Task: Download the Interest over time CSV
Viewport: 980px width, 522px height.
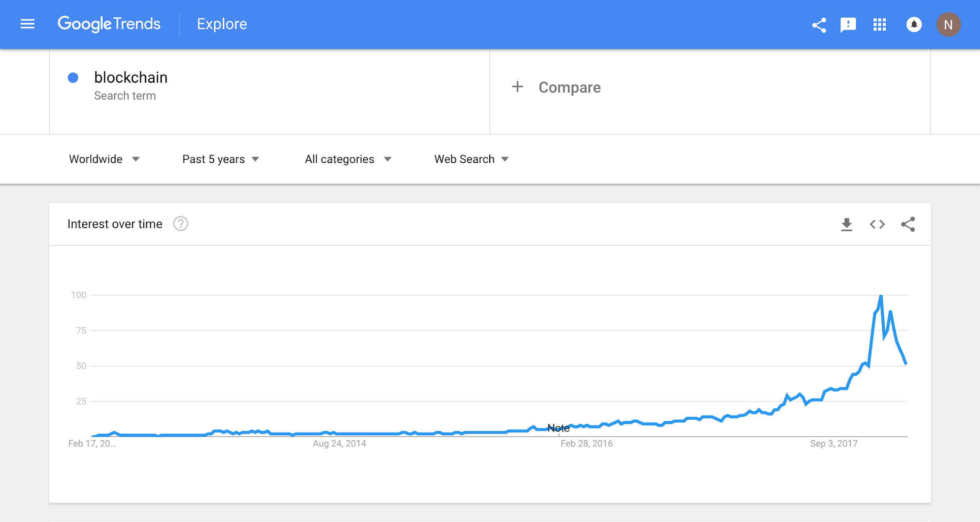Action: click(847, 225)
